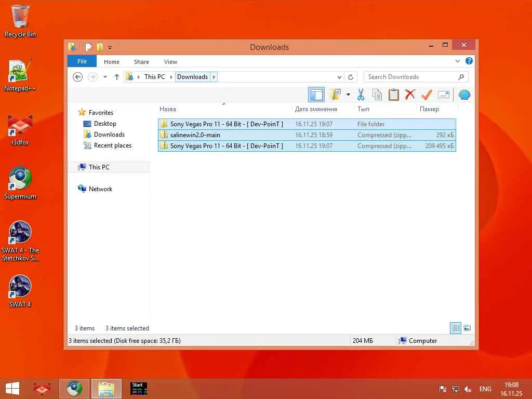Open the Share ribbon tab
Image resolution: width=532 pixels, height=399 pixels.
[141, 62]
